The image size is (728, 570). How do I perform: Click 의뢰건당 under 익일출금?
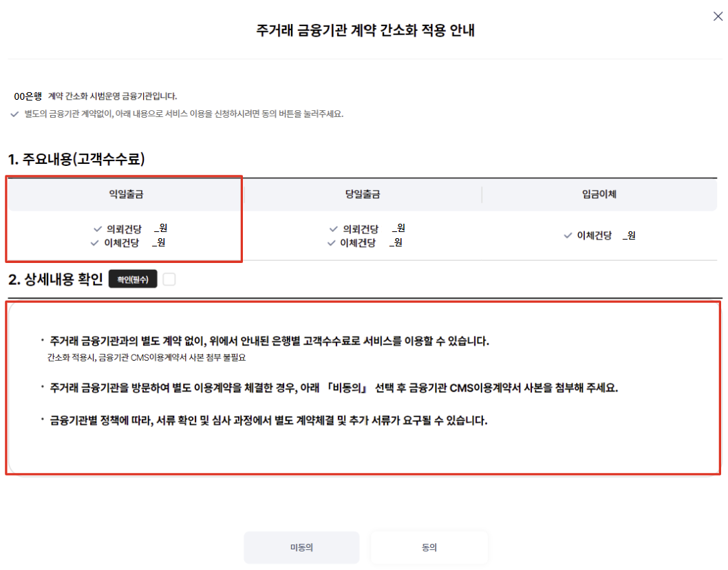pos(124,229)
